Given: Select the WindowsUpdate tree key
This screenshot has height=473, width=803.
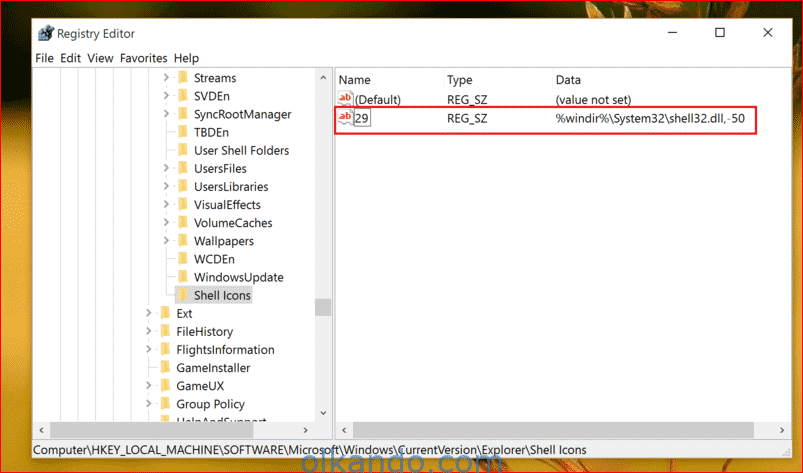Looking at the screenshot, I should coord(239,277).
